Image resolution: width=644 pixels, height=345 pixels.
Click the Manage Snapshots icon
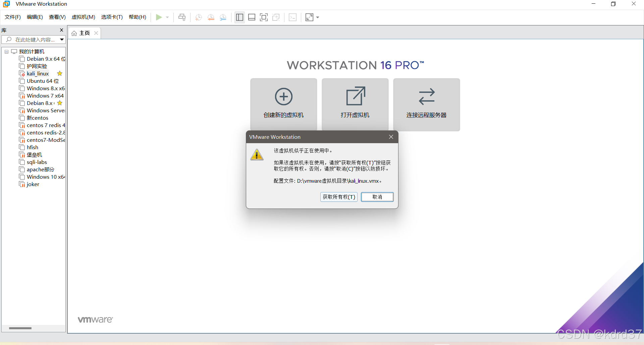(223, 17)
